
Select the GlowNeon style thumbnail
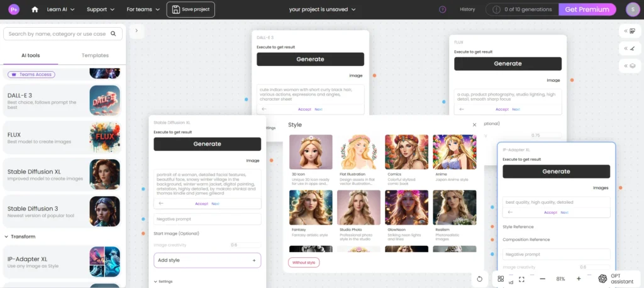tap(407, 208)
